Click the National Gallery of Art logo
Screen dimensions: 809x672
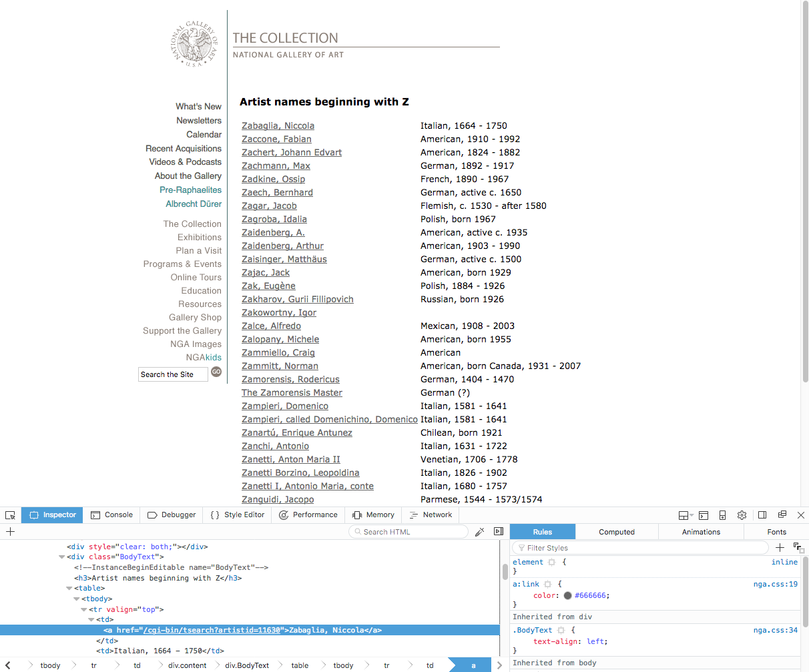click(194, 44)
